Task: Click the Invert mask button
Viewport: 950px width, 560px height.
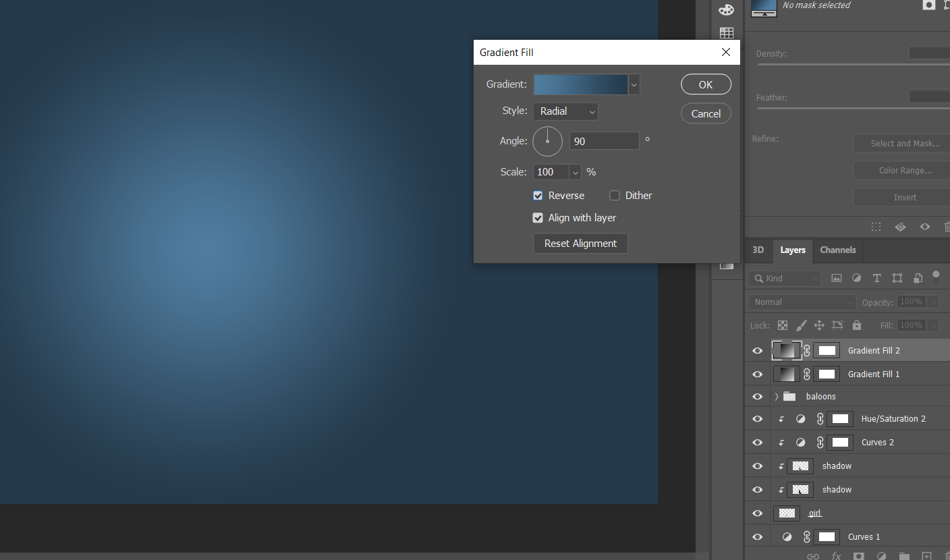Action: click(x=901, y=198)
